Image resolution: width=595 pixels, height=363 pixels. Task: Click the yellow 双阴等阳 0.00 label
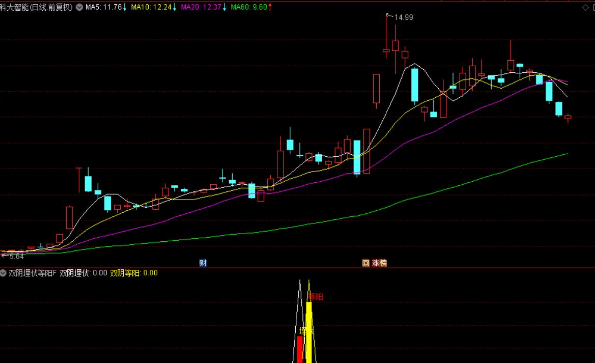(x=134, y=273)
